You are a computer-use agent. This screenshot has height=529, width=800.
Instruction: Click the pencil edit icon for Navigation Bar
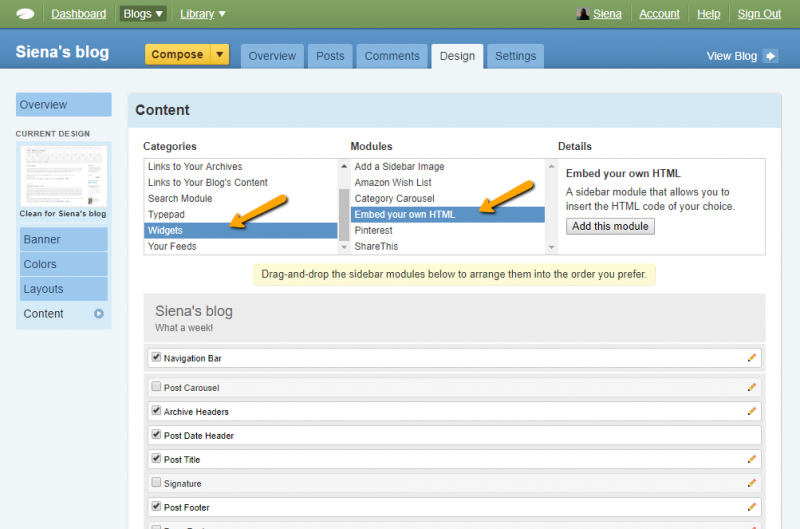click(752, 358)
